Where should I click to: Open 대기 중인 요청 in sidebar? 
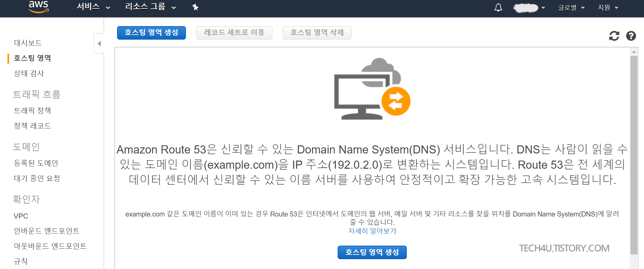tap(37, 179)
